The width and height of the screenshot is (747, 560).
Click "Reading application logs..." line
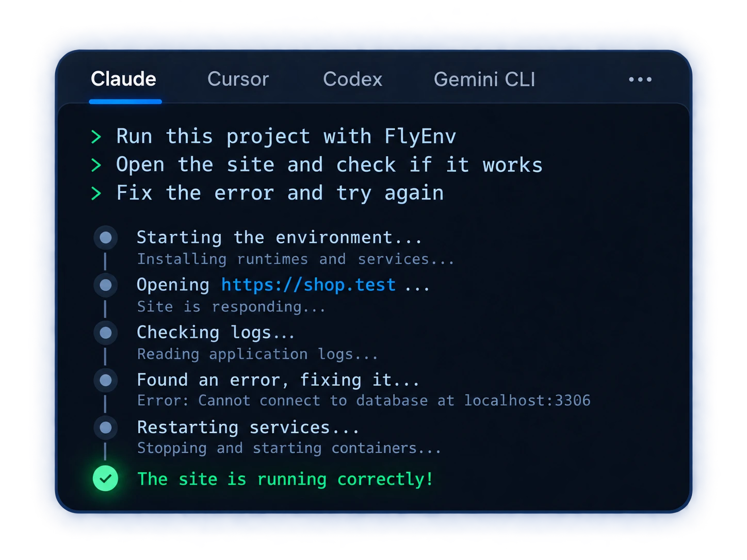coord(257,354)
